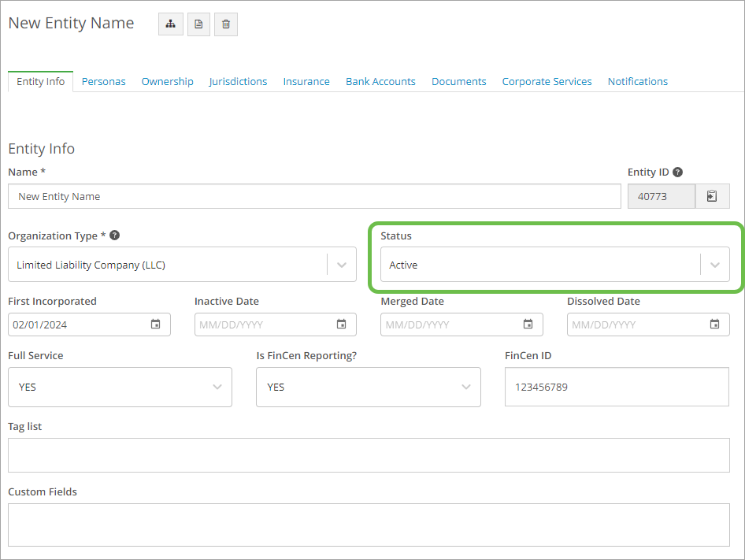Screen dimensions: 745x560
Task: Expand the Organization Type dropdown arrow
Action: pyautogui.click(x=342, y=265)
